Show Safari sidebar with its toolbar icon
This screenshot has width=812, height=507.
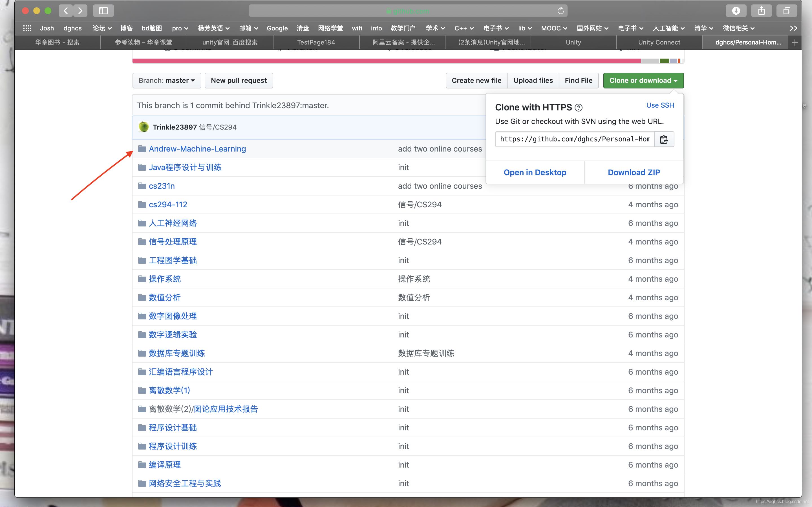coord(103,11)
